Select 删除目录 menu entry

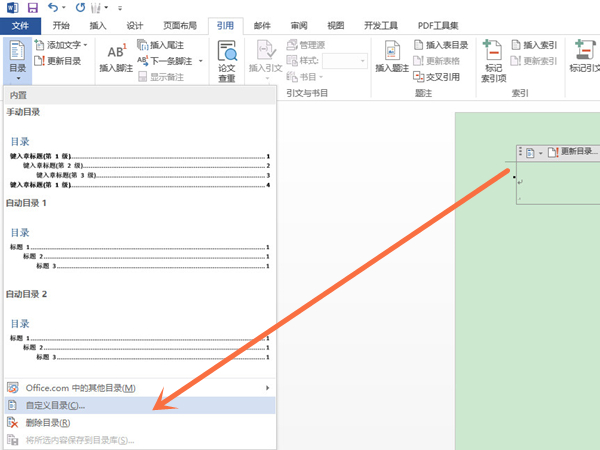point(52,423)
